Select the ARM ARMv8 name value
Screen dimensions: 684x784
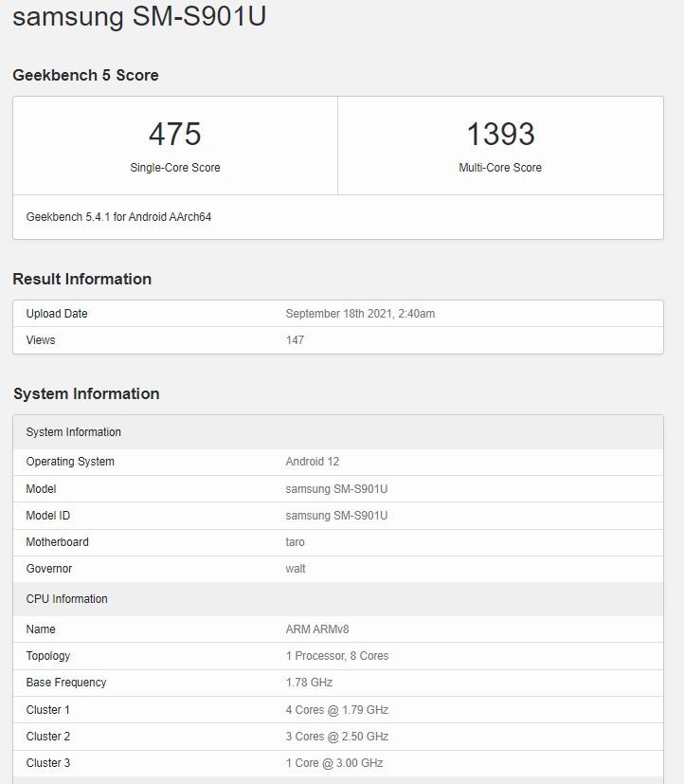click(317, 629)
